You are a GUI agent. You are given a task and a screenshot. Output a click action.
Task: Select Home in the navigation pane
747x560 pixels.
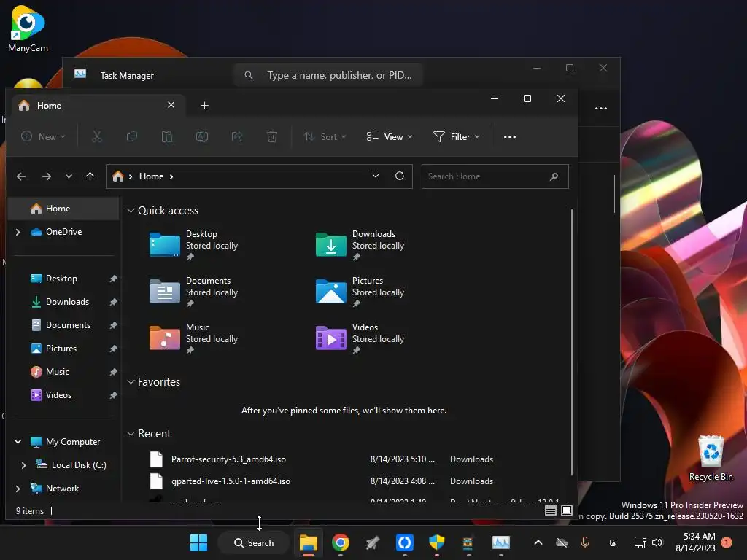pyautogui.click(x=63, y=209)
